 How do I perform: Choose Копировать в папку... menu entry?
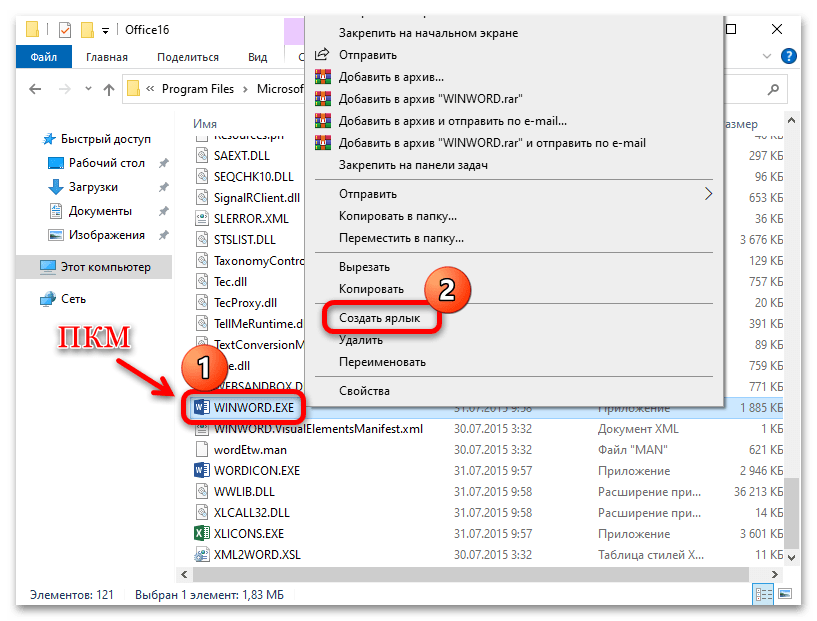(398, 216)
